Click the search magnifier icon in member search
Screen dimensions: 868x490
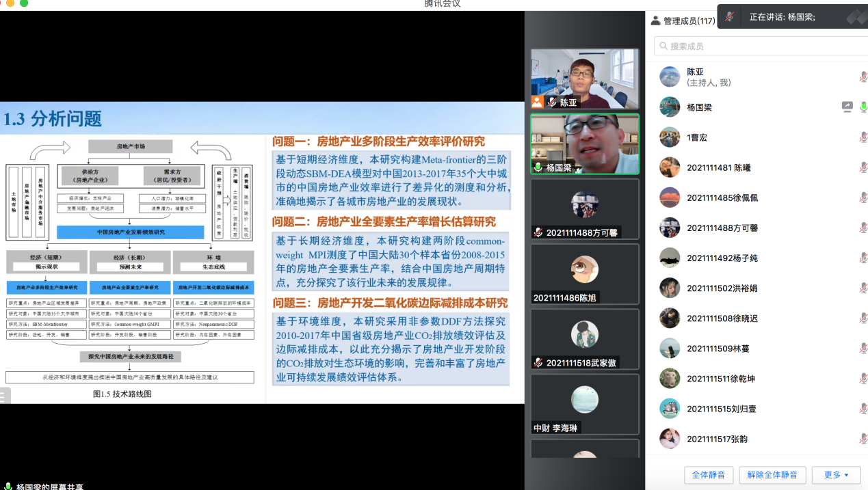(662, 46)
